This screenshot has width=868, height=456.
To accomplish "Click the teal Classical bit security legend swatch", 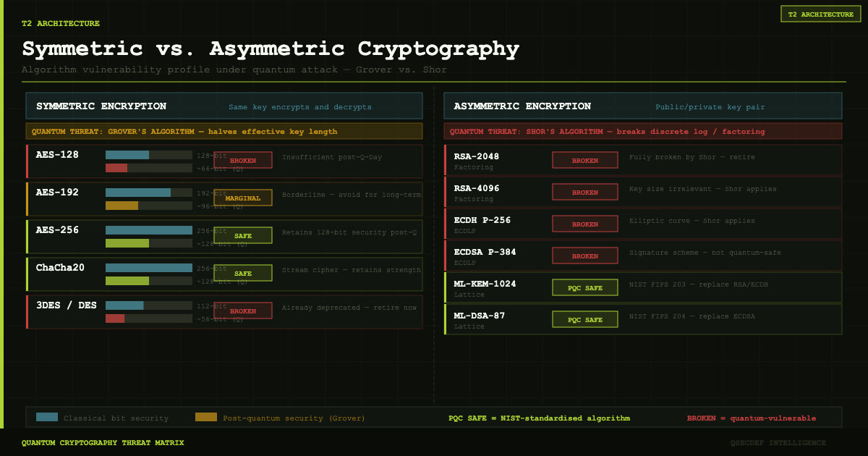I will [47, 417].
